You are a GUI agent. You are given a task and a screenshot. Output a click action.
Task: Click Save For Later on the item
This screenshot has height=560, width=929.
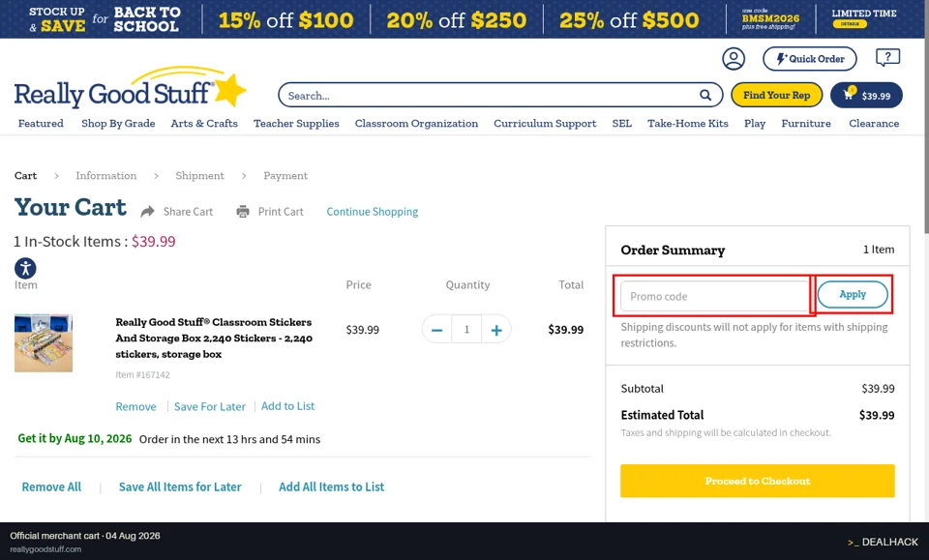point(210,406)
